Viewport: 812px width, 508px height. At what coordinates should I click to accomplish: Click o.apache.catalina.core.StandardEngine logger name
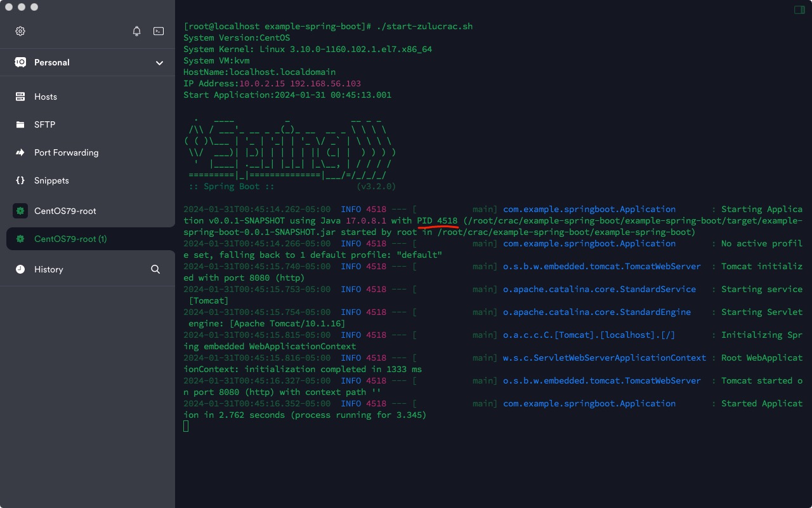click(x=597, y=312)
